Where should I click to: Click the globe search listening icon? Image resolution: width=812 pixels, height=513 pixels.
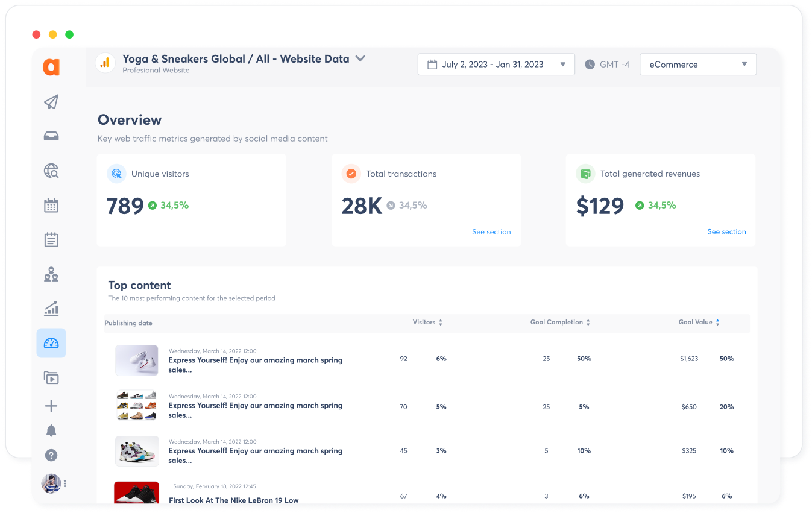pyautogui.click(x=51, y=171)
